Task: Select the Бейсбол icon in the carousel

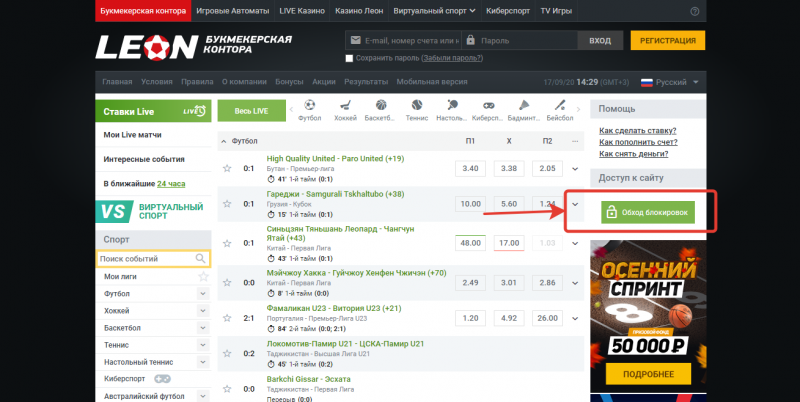Action: coord(560,105)
